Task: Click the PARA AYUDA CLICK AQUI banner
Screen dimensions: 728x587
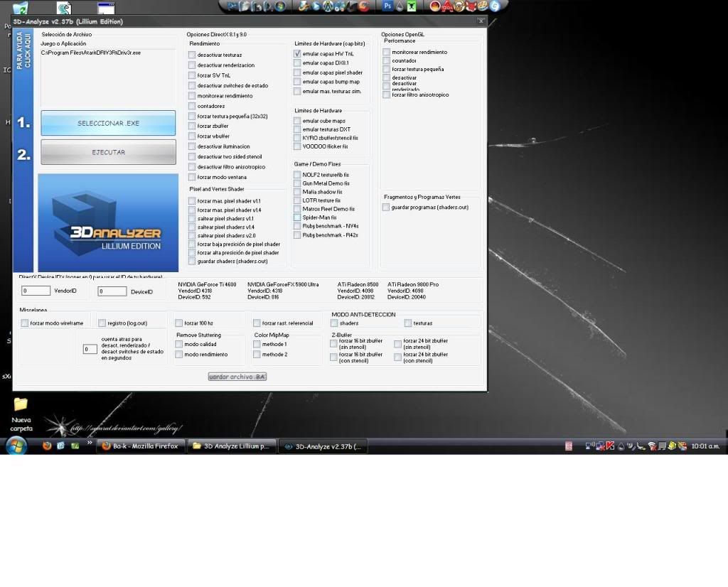Action: 23,50
